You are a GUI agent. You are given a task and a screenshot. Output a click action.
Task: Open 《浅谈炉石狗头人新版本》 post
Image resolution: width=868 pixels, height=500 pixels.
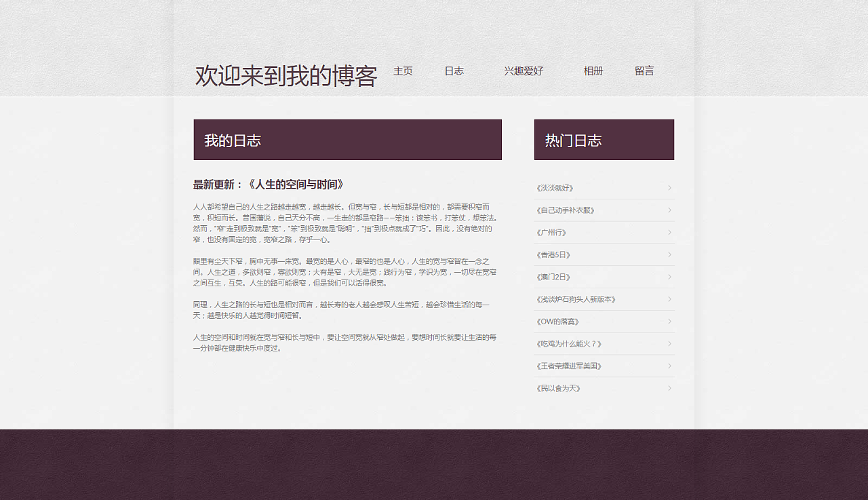pos(576,299)
